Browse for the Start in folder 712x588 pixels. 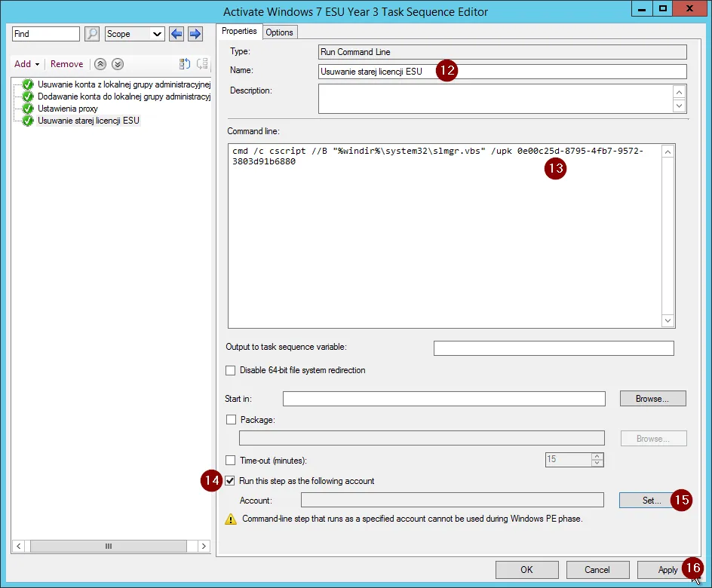coord(652,399)
